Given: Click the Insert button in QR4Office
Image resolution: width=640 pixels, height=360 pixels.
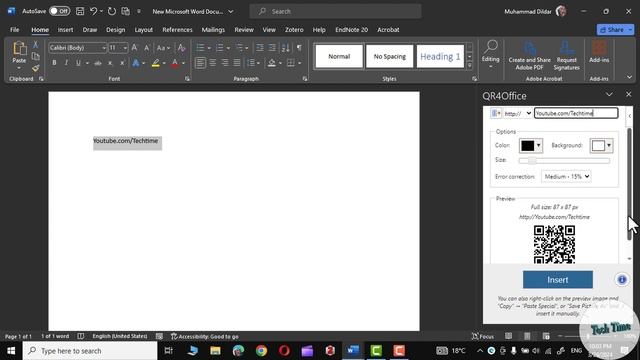Looking at the screenshot, I should (x=558, y=280).
